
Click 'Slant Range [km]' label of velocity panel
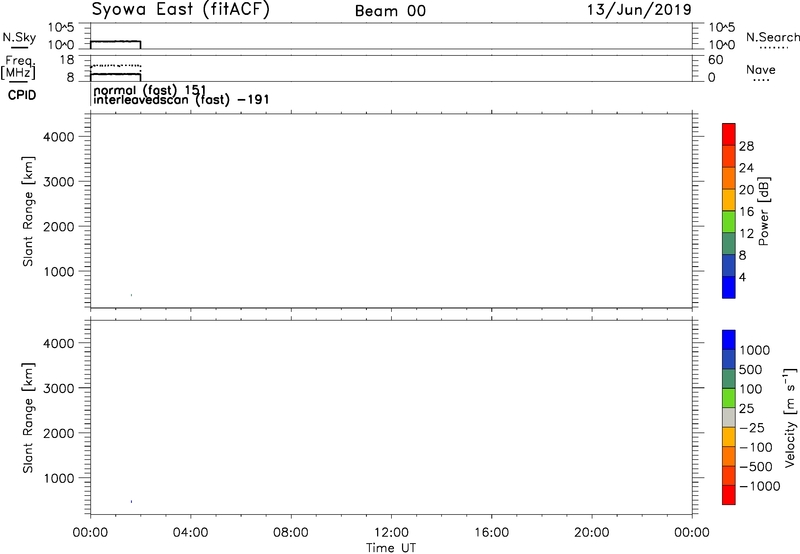(28, 418)
